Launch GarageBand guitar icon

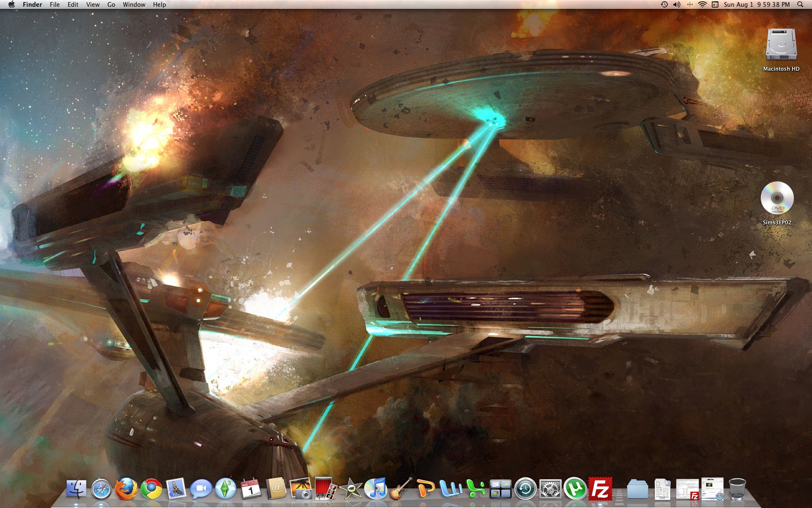coord(401,489)
